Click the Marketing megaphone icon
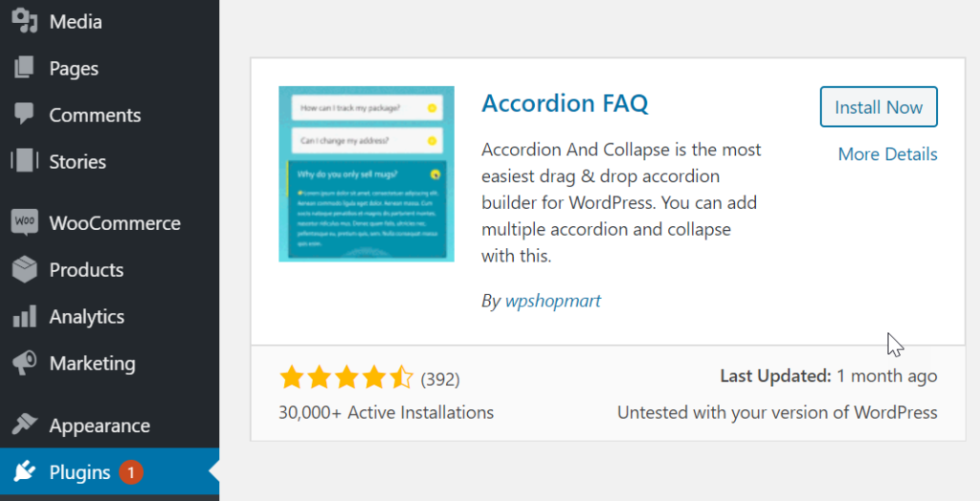 pyautogui.click(x=25, y=363)
